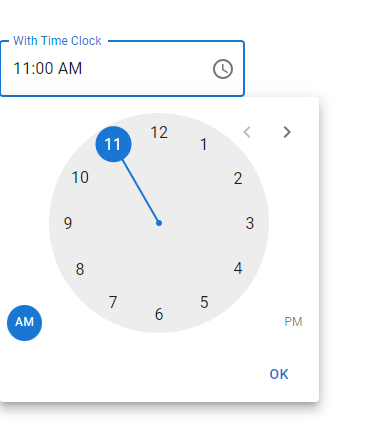This screenshot has height=438, width=375.
Task: Click the clock hand center pivot
Action: [x=159, y=223]
